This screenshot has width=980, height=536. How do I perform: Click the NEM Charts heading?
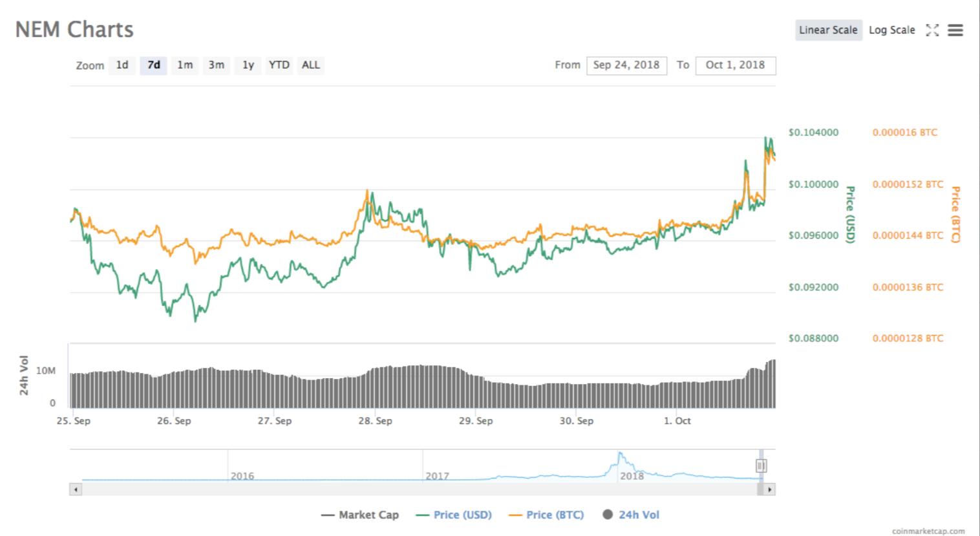(x=74, y=30)
